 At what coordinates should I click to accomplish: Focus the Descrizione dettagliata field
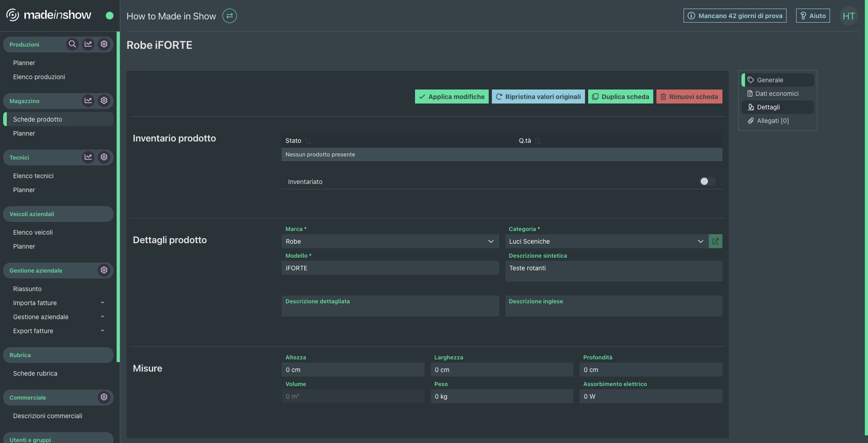point(390,306)
